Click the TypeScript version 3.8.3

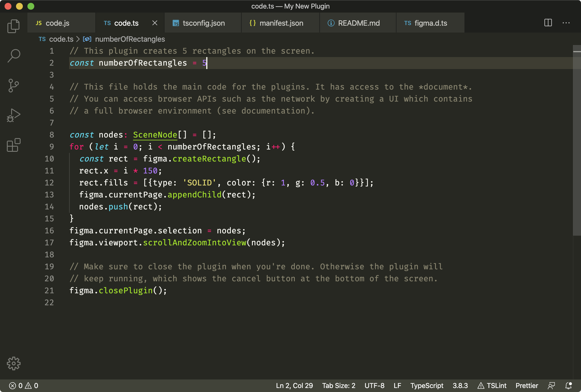click(460, 386)
